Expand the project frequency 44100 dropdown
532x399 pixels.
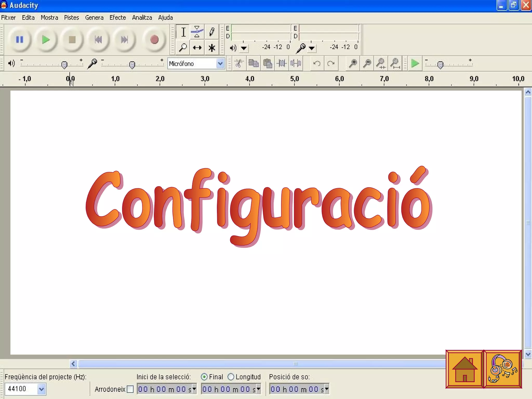41,389
